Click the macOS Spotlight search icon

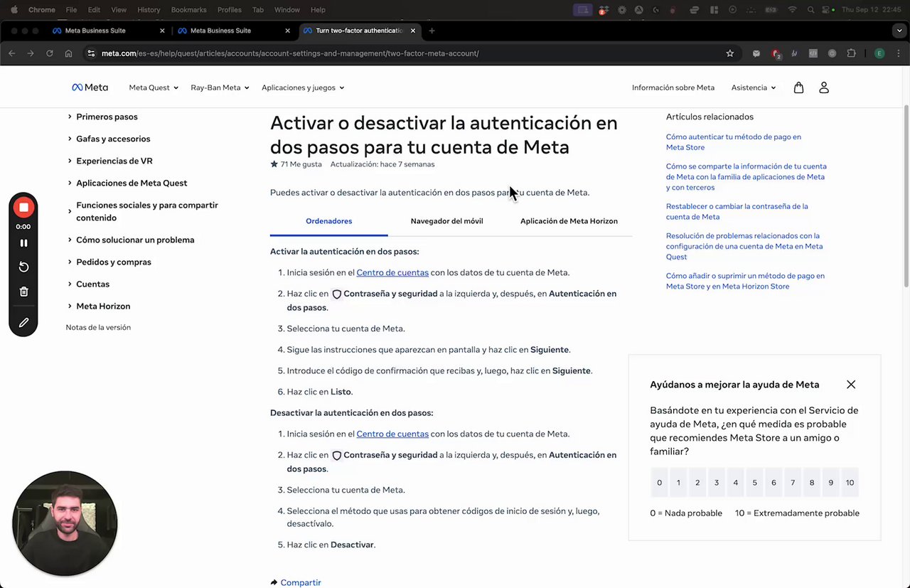click(810, 10)
